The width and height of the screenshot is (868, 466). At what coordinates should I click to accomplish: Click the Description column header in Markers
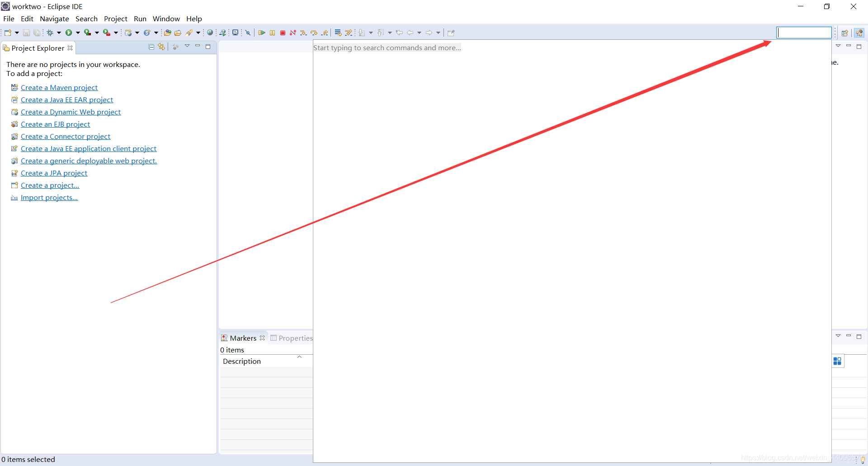[266, 361]
